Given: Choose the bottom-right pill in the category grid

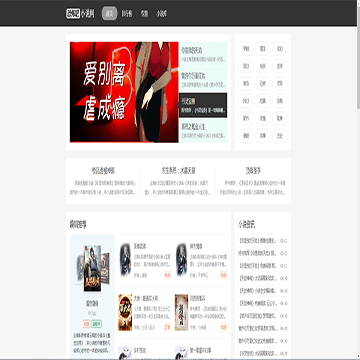Looking at the screenshot, I should (x=280, y=136).
